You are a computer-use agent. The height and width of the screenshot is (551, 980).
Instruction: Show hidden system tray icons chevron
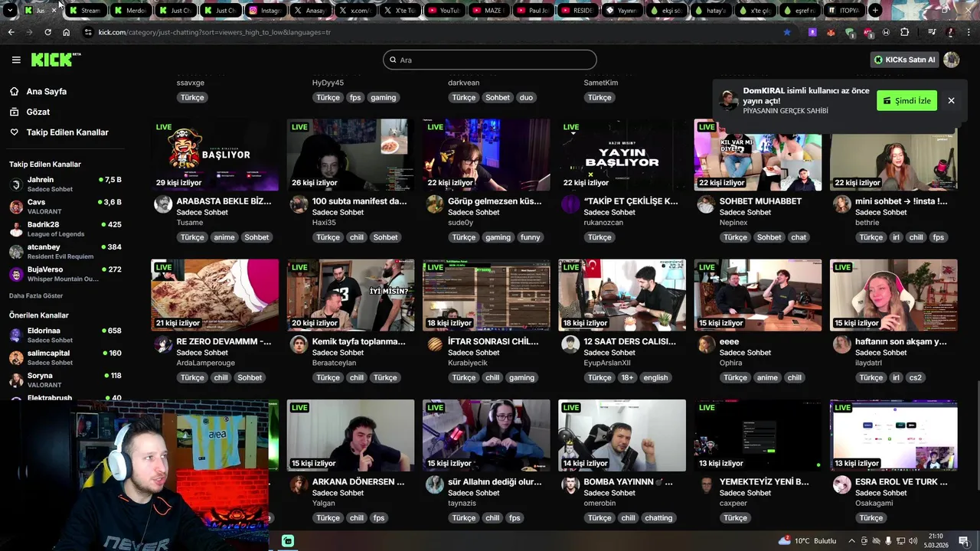pyautogui.click(x=851, y=541)
